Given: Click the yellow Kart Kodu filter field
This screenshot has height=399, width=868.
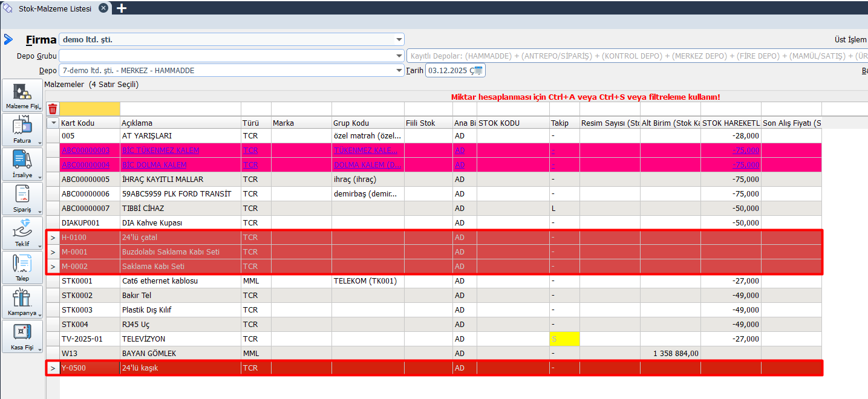Looking at the screenshot, I should tap(90, 109).
